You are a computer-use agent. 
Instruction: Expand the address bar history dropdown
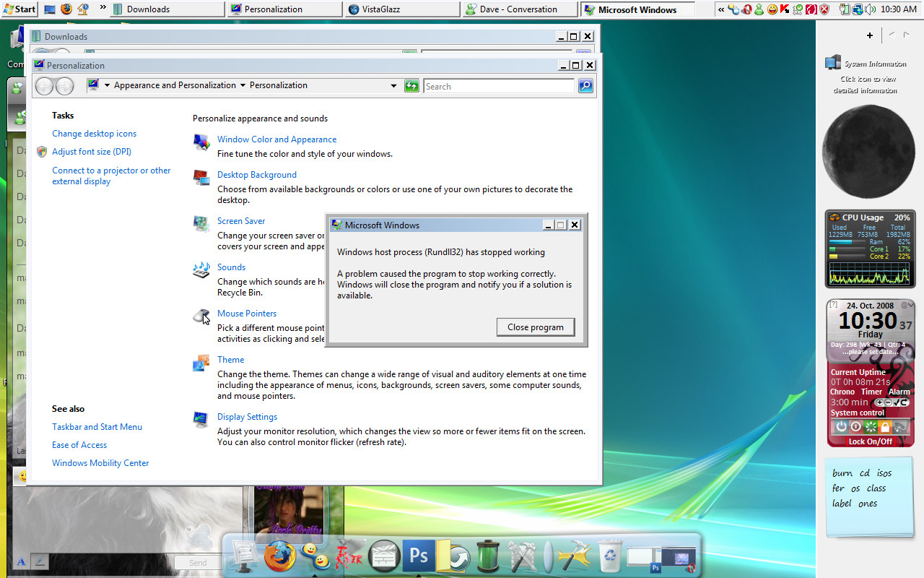(393, 86)
